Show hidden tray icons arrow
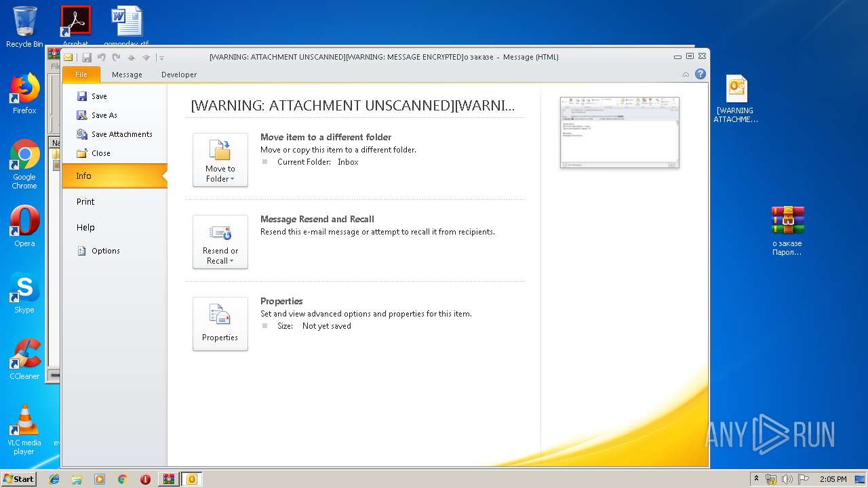 point(756,479)
